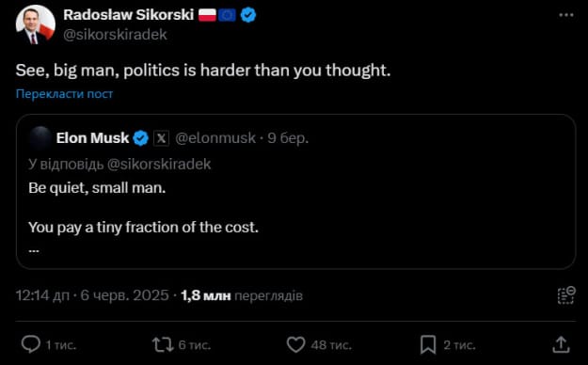Like the post with the heart icon
Image resolution: width=588 pixels, height=365 pixels.
(295, 344)
